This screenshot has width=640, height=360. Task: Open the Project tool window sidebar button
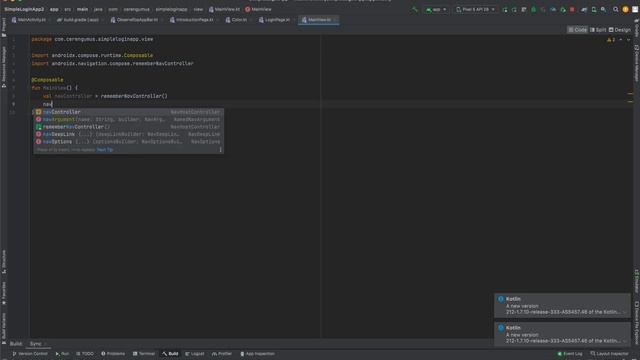4,27
